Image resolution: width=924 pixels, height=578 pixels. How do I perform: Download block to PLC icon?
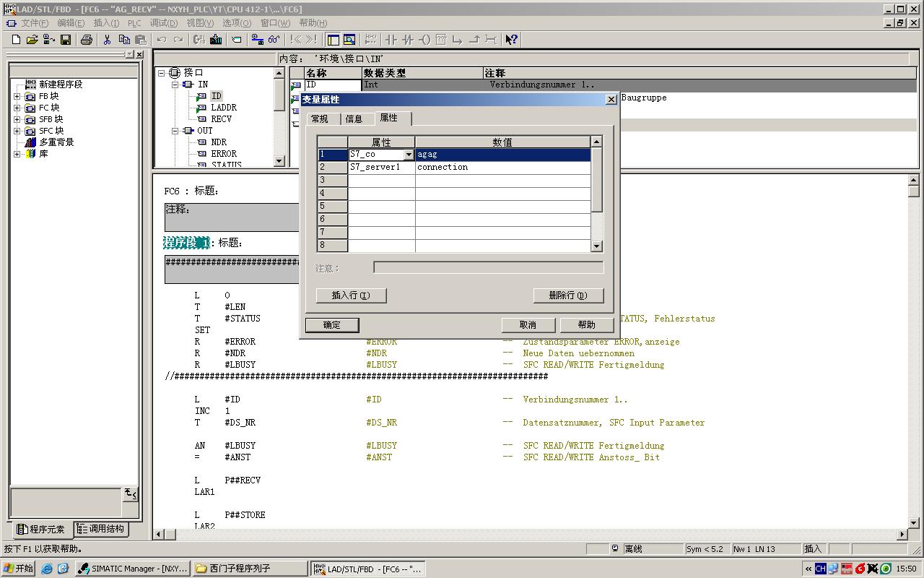tap(216, 40)
